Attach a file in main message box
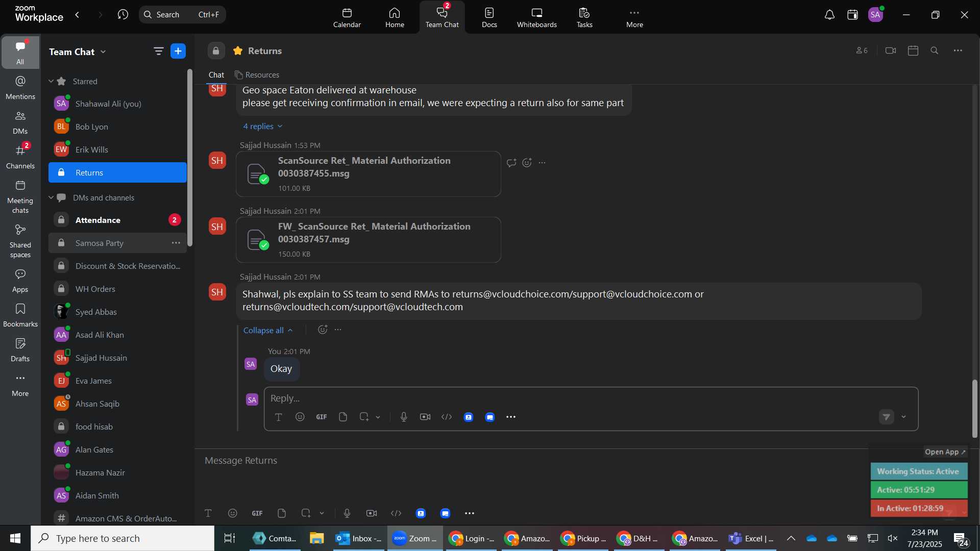This screenshot has width=980, height=551. click(x=282, y=513)
